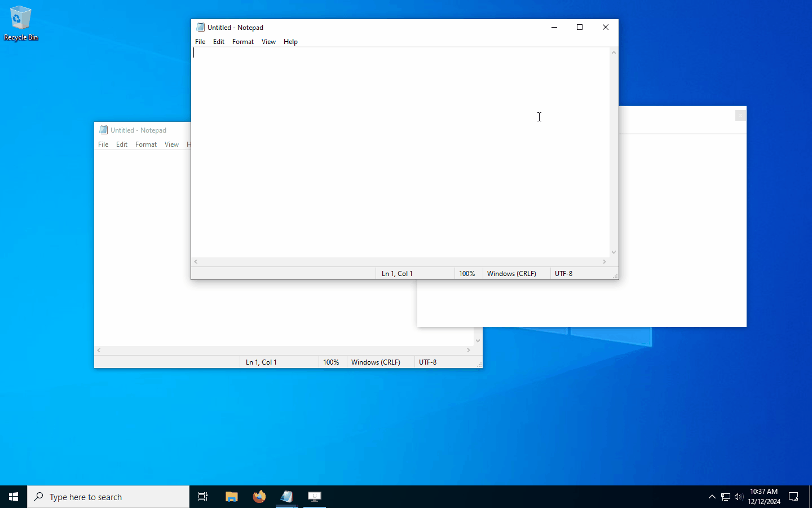The height and width of the screenshot is (508, 812).
Task: Click scroll right arrow in front Notepad
Action: click(x=604, y=262)
